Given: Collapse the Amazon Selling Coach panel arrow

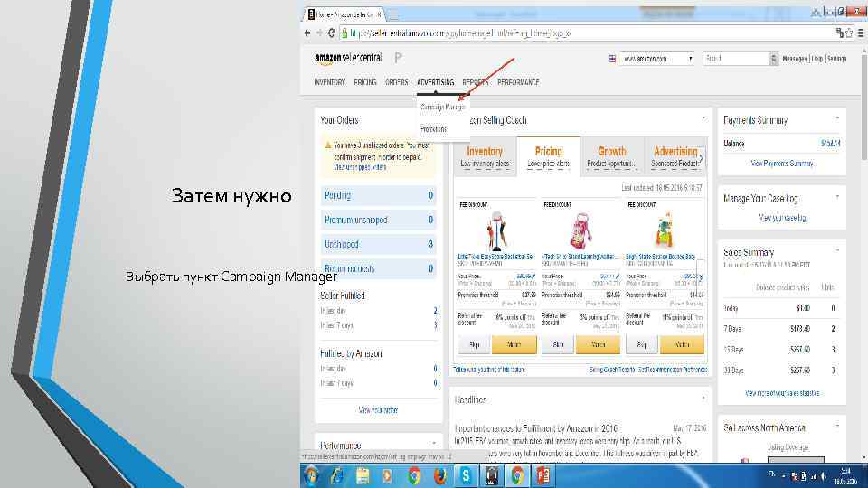Looking at the screenshot, I should [703, 118].
